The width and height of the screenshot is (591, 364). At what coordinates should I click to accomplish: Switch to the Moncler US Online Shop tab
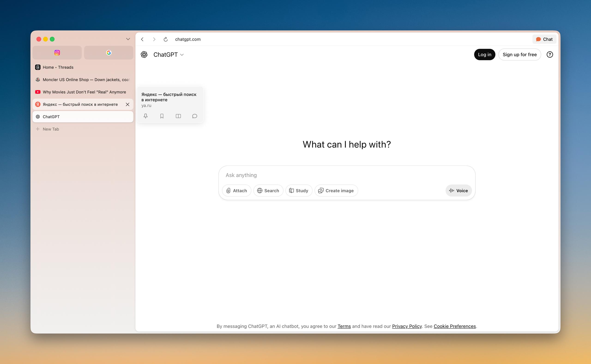[x=83, y=79]
